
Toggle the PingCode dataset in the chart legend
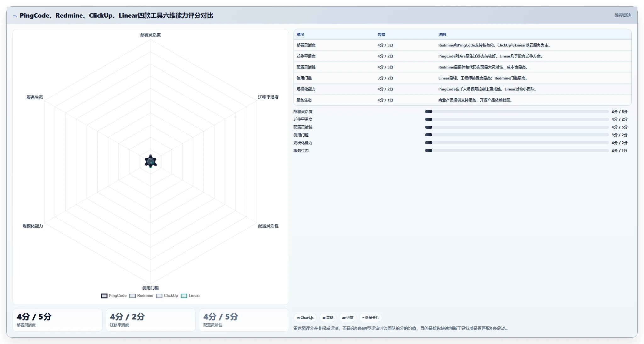[114, 296]
